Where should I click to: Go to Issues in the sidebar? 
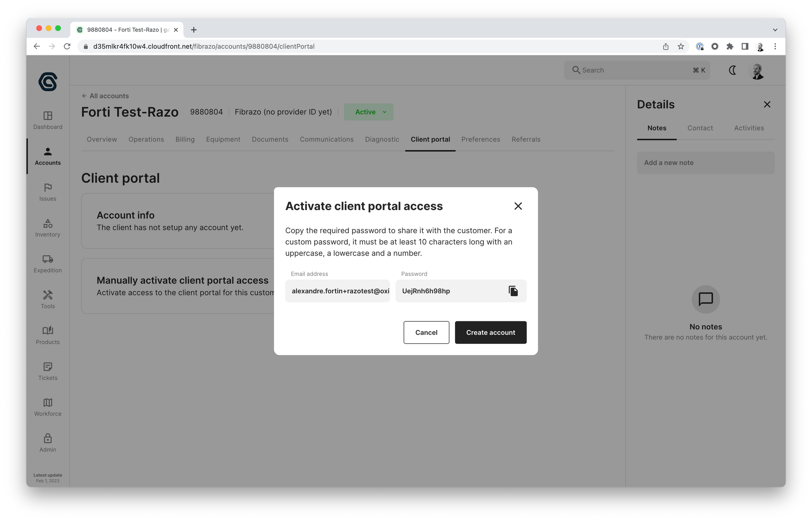point(48,192)
